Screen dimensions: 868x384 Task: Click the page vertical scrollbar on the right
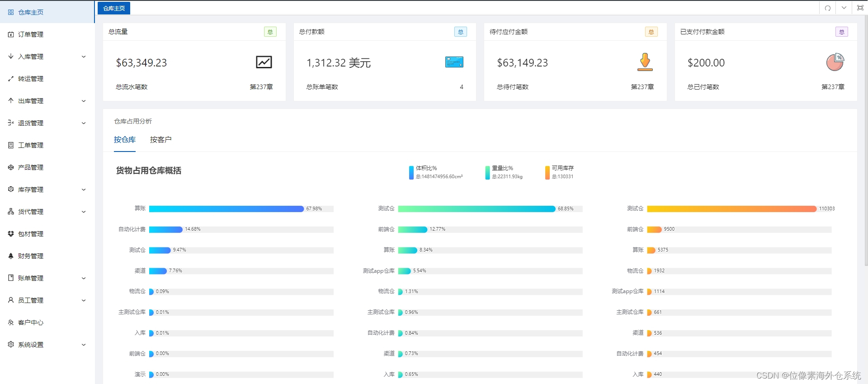click(x=866, y=140)
